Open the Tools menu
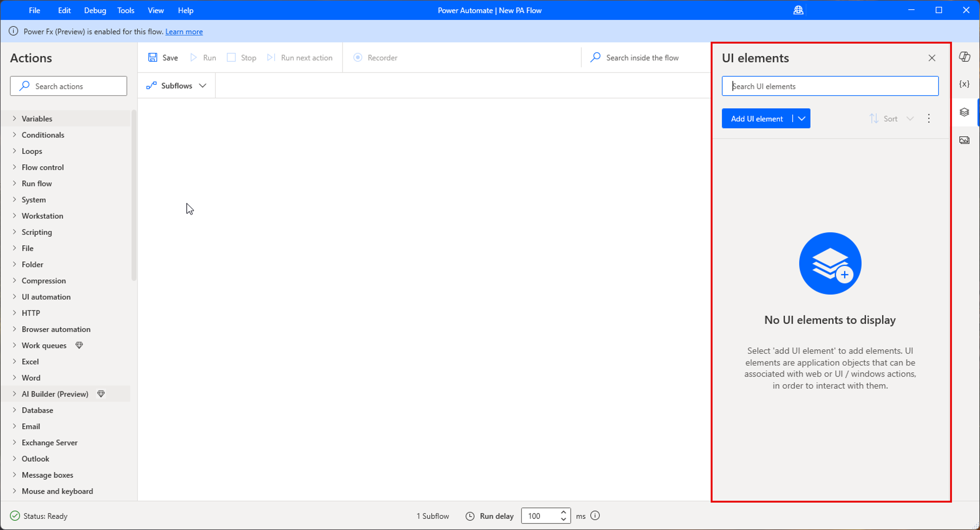 point(126,10)
